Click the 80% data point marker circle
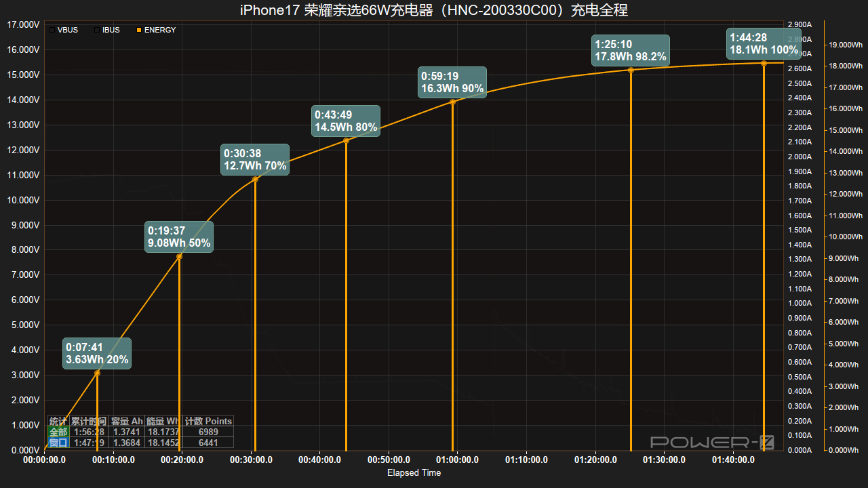The width and height of the screenshot is (868, 488). 346,140
